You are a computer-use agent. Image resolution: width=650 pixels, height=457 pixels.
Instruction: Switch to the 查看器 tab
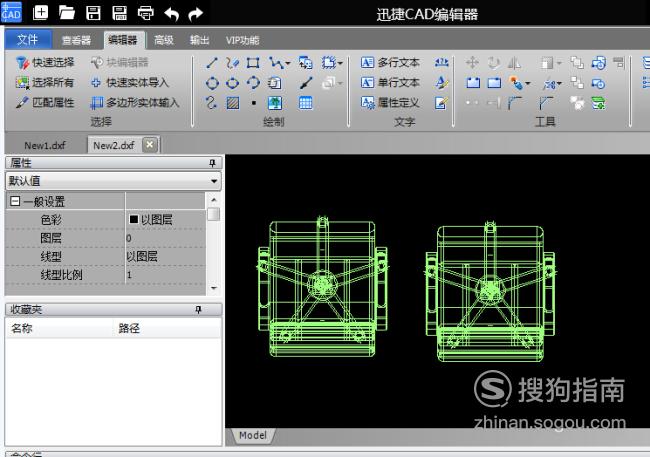pos(76,40)
